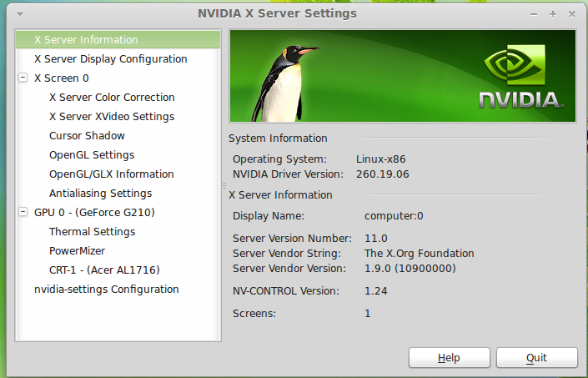Click The X.Org Foundation vendor string
Screen dimensions: 588x378
point(420,254)
